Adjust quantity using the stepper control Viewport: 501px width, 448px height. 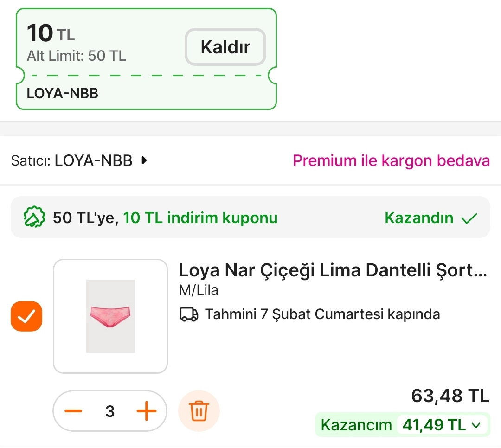tap(110, 410)
